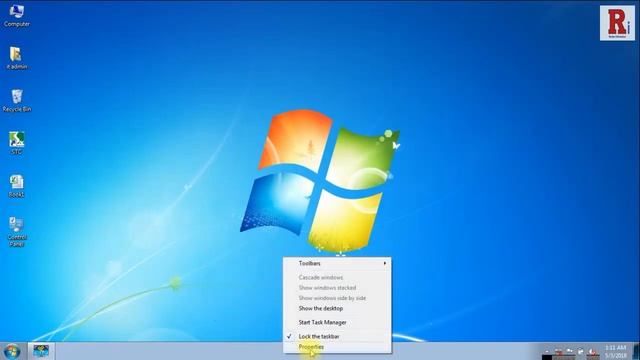Show hidden tray icons arrow
This screenshot has height=360, width=640.
point(547,351)
